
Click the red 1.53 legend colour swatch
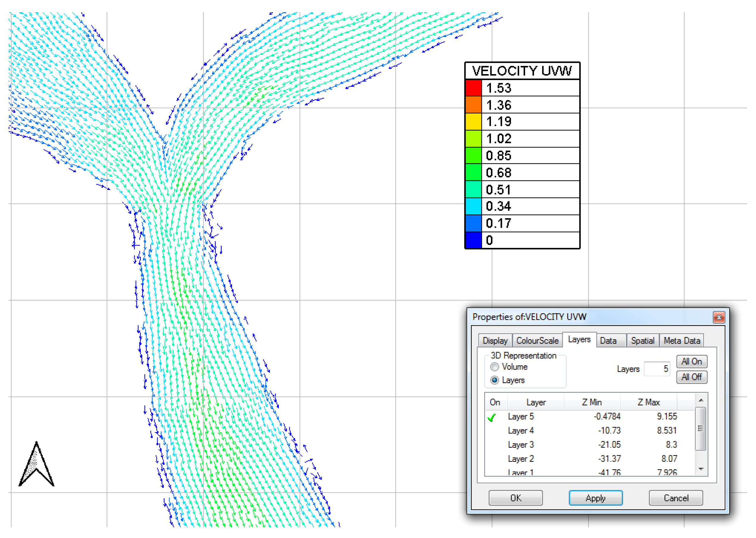pyautogui.click(x=473, y=88)
